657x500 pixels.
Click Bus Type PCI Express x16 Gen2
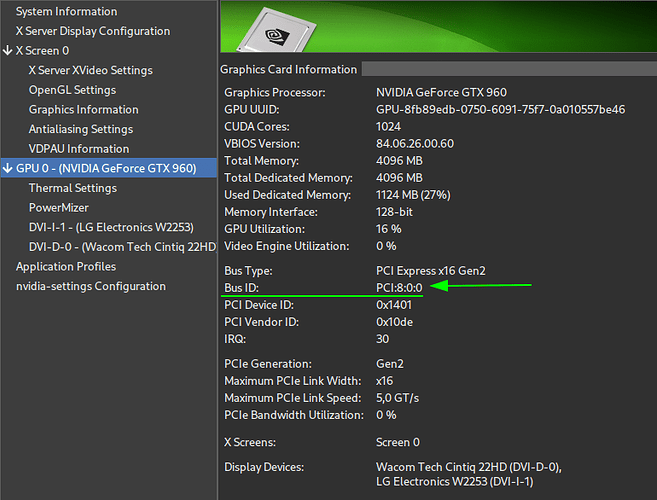(x=431, y=271)
